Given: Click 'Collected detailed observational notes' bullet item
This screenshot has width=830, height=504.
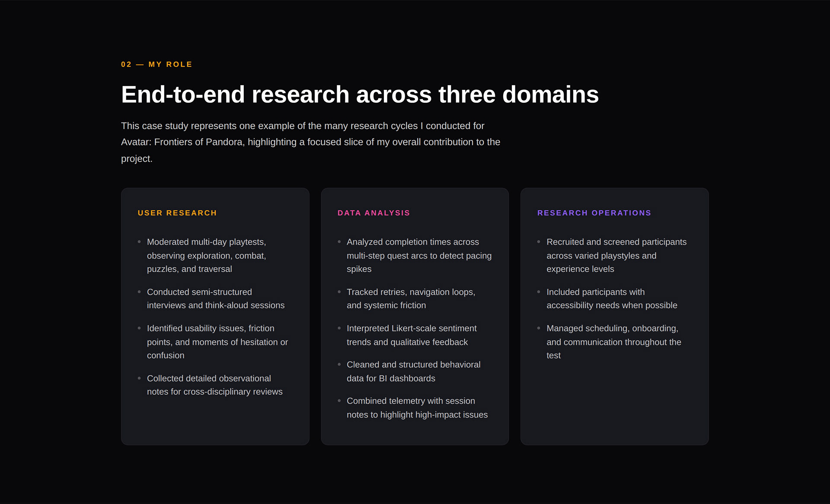Looking at the screenshot, I should pyautogui.click(x=214, y=385).
